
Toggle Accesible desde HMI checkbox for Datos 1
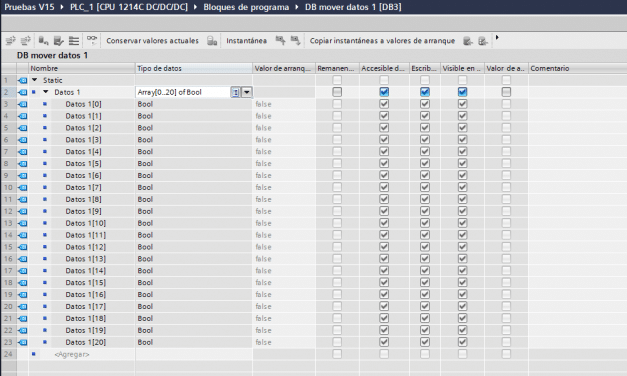(384, 92)
